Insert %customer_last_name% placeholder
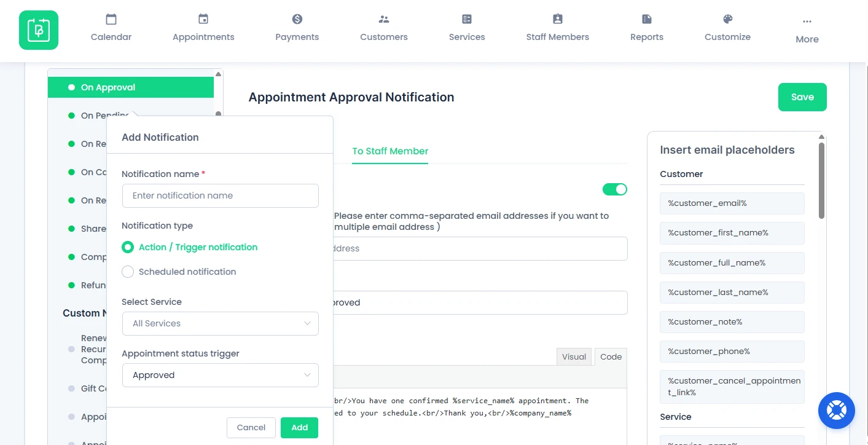Screen dimensions: 868x445 click(x=732, y=292)
